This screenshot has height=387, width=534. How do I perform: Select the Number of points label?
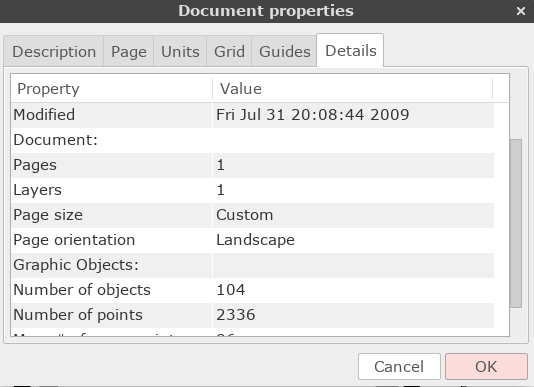(78, 315)
